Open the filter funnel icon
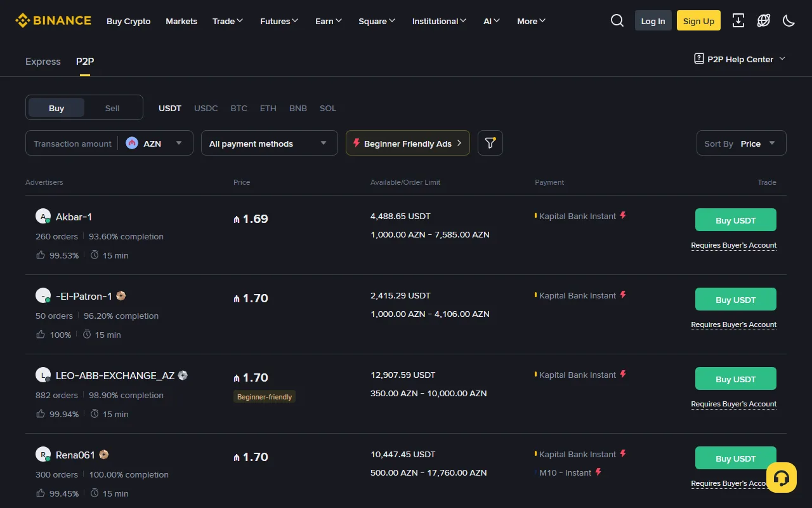The width and height of the screenshot is (812, 508). 490,143
